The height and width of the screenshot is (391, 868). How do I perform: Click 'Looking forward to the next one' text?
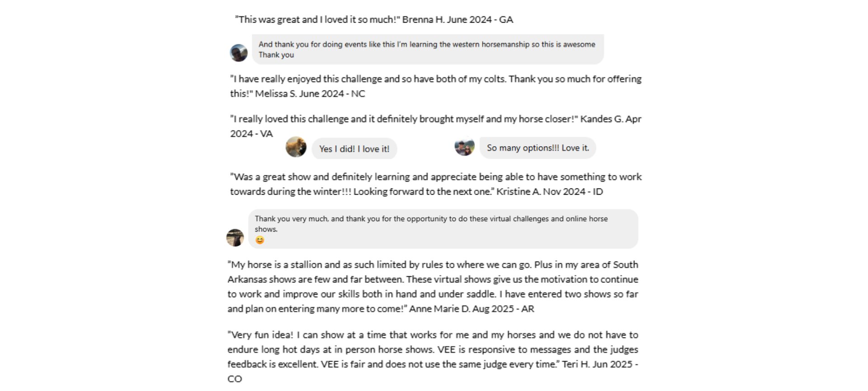click(x=423, y=191)
